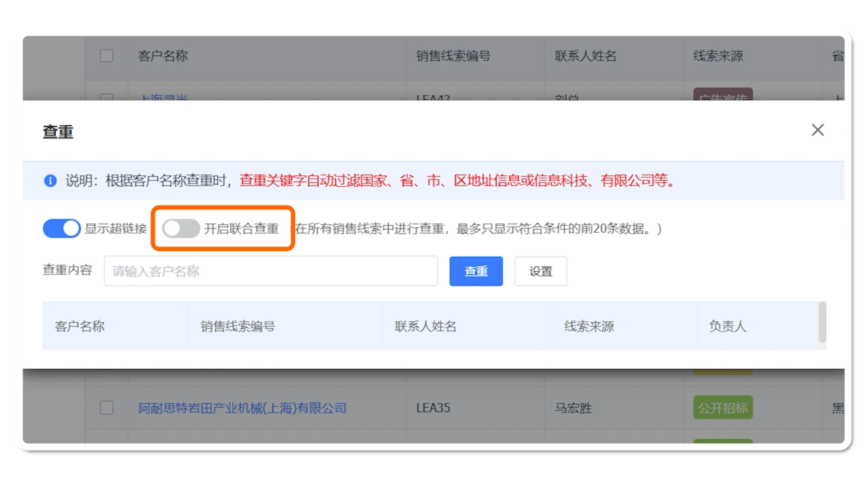Image resolution: width=868 pixels, height=488 pixels.
Task: Close the 查重 dialog with the X icon
Action: (x=817, y=130)
